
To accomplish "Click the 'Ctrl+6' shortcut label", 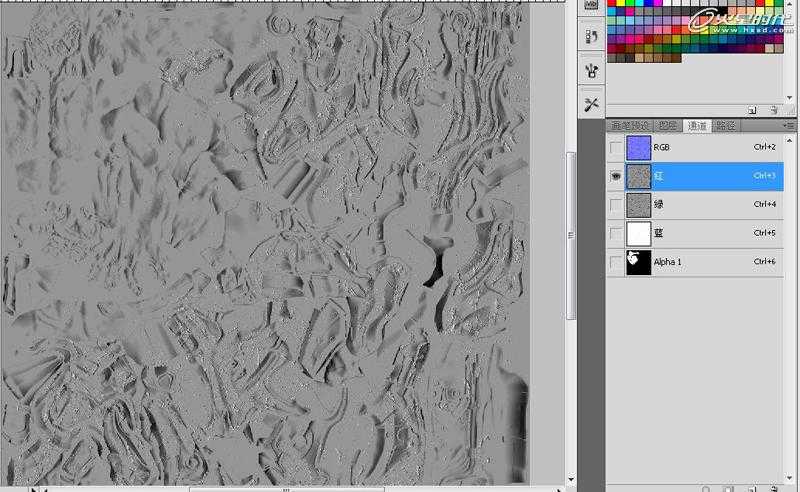I will (x=764, y=261).
